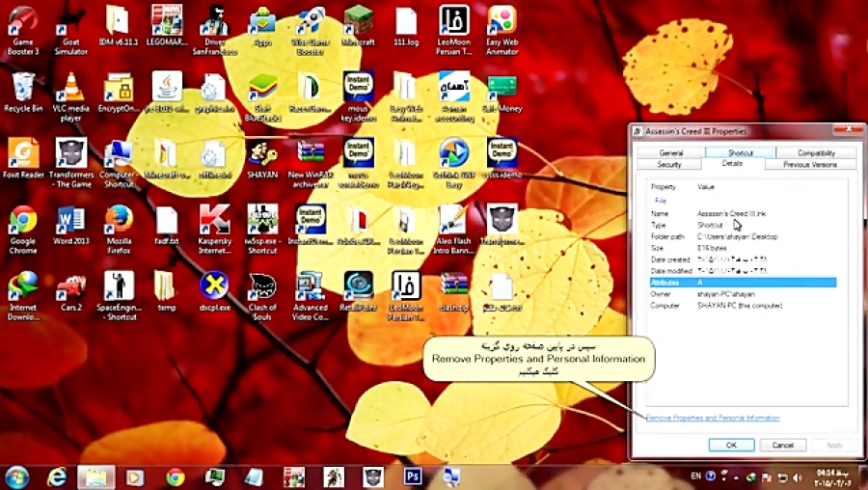Viewport: 868px width, 490px height.
Task: Click the Property column header
Action: (664, 187)
